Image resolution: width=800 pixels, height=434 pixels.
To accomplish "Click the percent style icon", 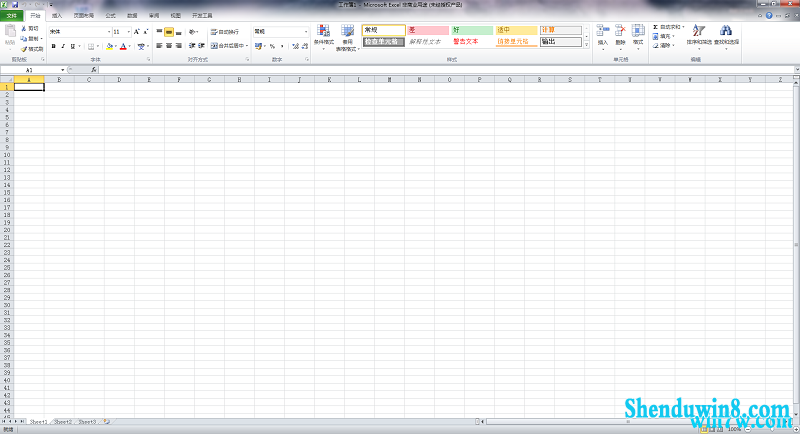I will pyautogui.click(x=272, y=46).
